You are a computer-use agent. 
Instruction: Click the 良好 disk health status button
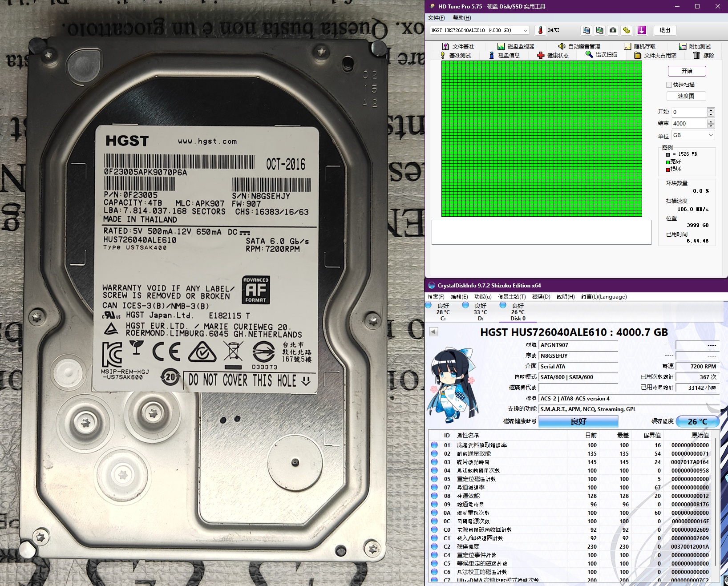click(578, 421)
